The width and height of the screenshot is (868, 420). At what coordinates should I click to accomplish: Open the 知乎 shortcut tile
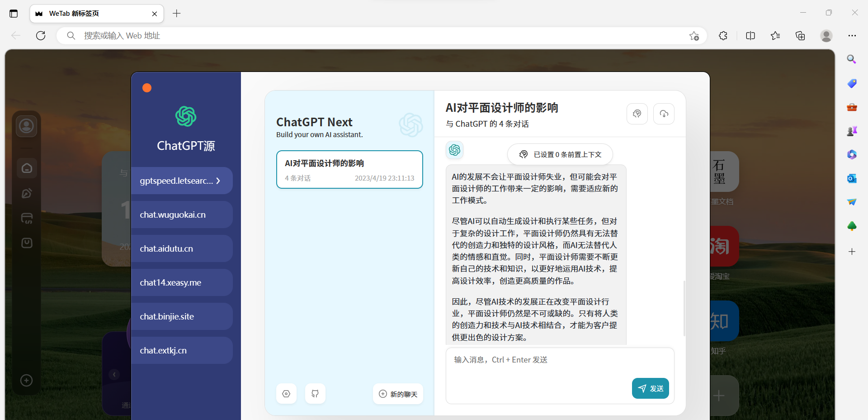point(724,321)
